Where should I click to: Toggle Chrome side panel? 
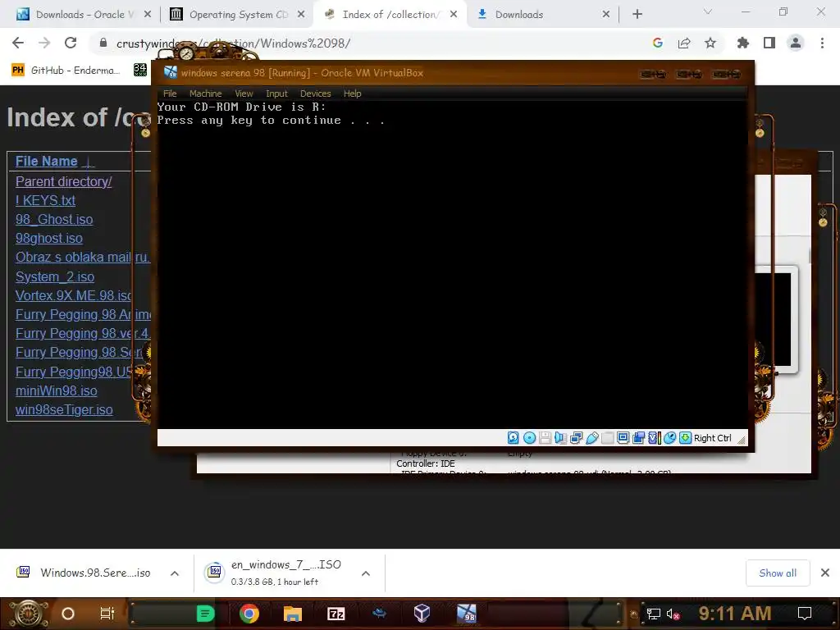coord(769,43)
